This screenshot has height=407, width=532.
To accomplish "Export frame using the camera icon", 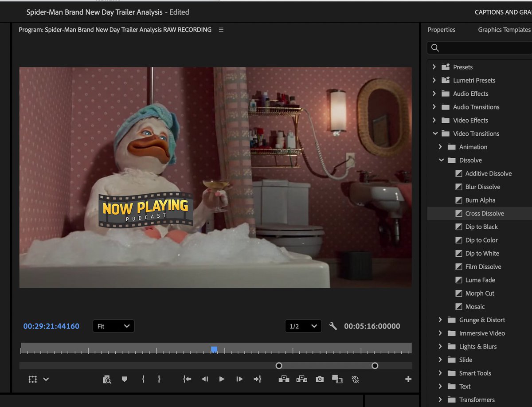I will tap(320, 379).
